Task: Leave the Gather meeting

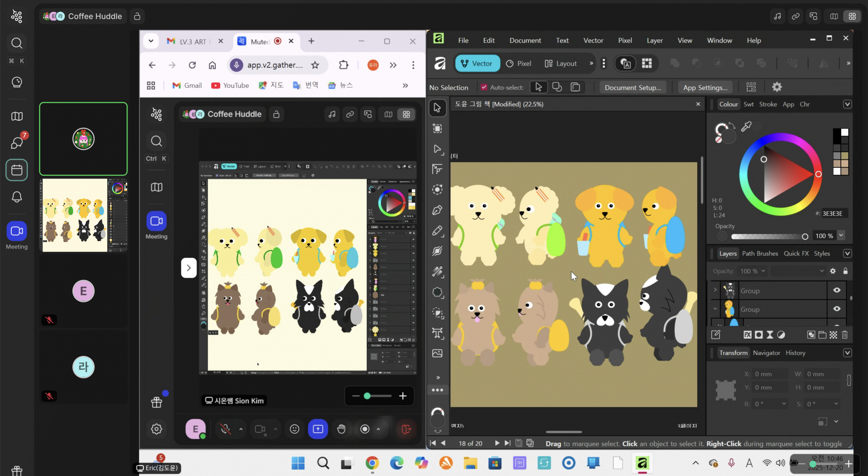Action: (406, 429)
